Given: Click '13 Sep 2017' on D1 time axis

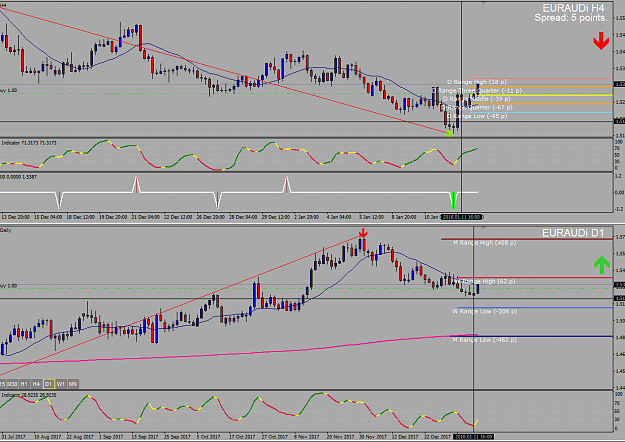Looking at the screenshot, I should 145,437.
